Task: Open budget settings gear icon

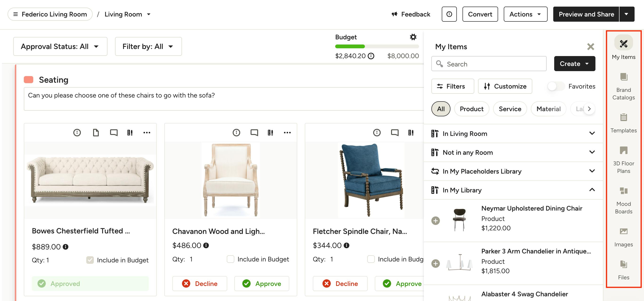Action: click(413, 37)
